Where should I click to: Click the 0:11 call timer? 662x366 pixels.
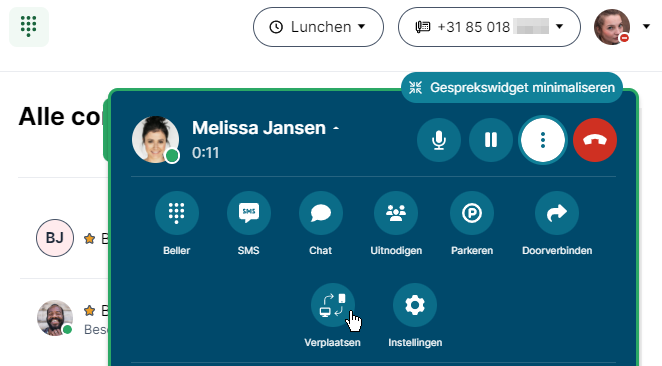(x=205, y=152)
